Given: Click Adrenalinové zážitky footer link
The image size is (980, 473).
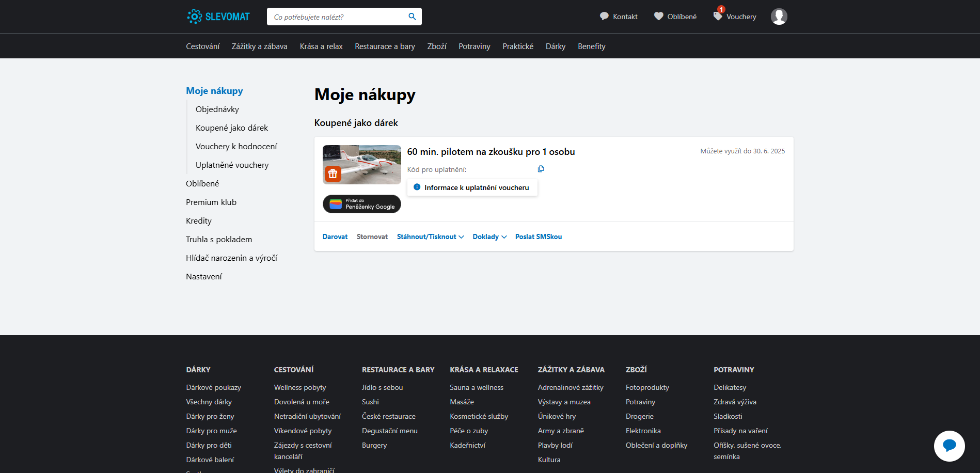Looking at the screenshot, I should (x=571, y=387).
